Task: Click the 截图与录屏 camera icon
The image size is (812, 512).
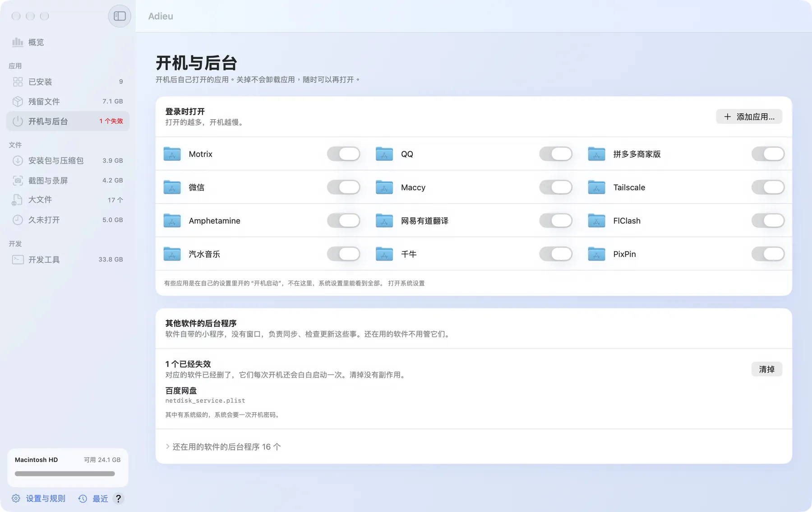Action: click(18, 181)
